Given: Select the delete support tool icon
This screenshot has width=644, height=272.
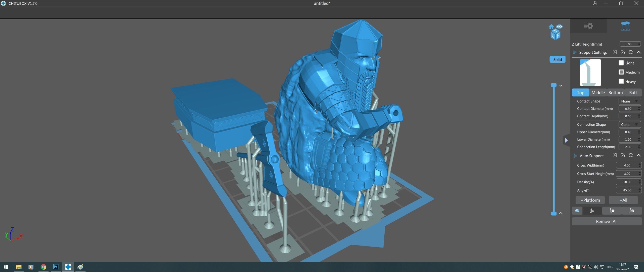Looking at the screenshot, I should tap(612, 211).
